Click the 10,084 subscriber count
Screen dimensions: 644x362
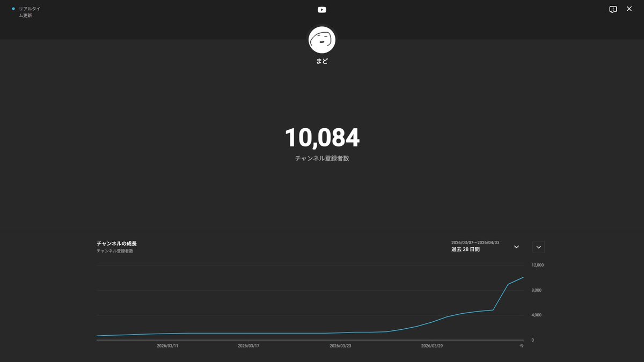point(322,138)
